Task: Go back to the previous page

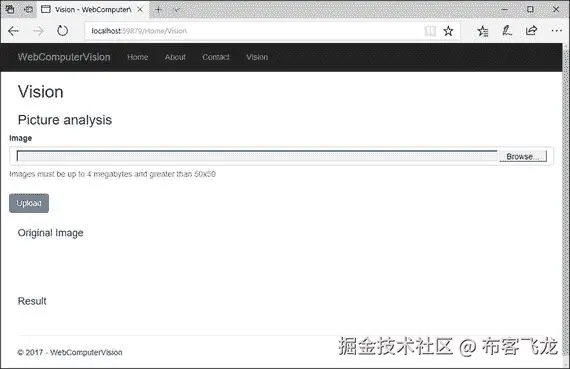Action: [13, 31]
